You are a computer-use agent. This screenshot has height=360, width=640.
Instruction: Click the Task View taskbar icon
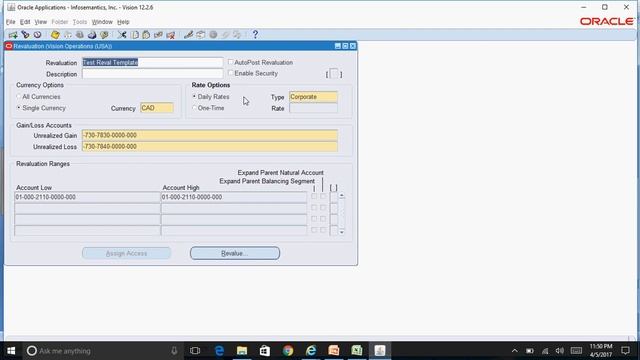click(x=195, y=351)
